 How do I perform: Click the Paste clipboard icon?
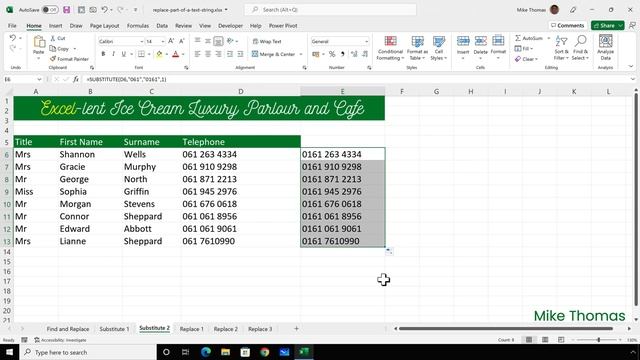point(39,42)
